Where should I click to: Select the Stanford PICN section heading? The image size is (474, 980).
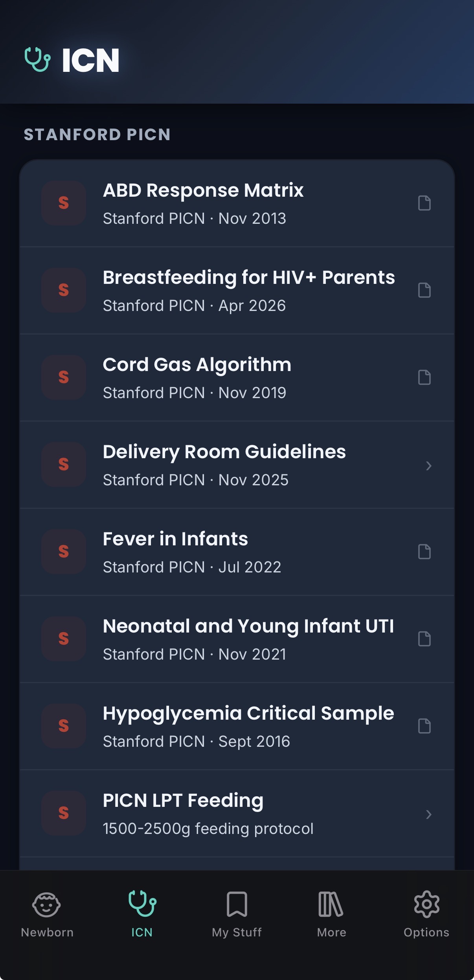(x=97, y=135)
